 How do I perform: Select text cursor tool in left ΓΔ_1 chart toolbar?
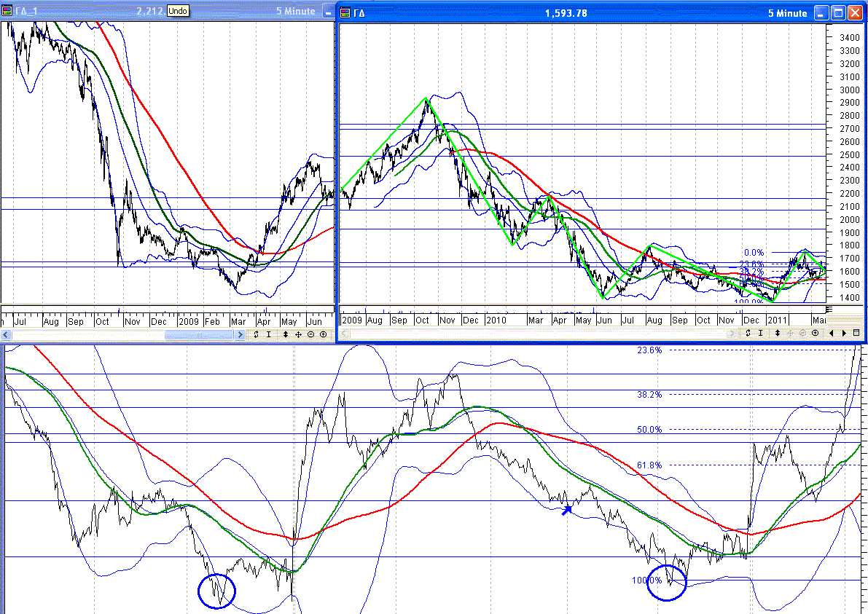point(268,334)
